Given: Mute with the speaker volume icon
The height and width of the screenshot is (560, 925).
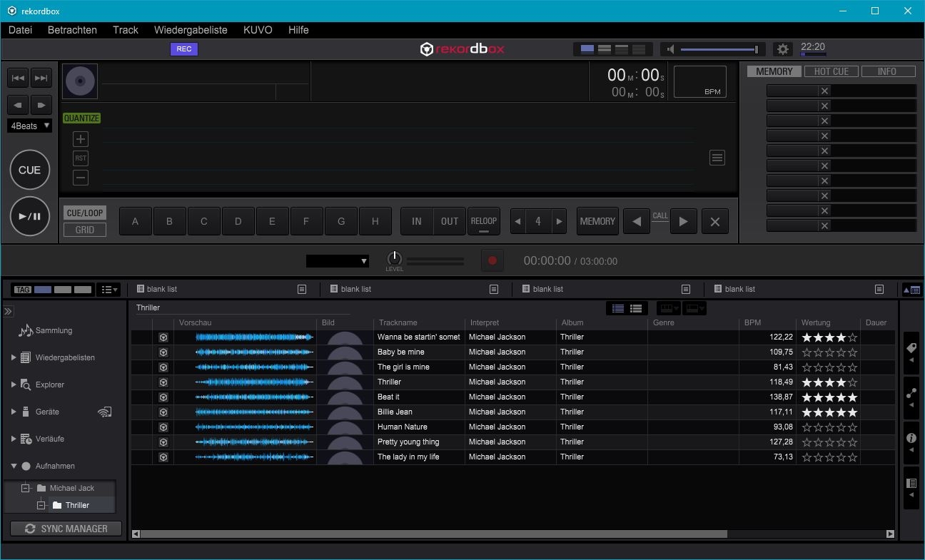Looking at the screenshot, I should pyautogui.click(x=670, y=49).
